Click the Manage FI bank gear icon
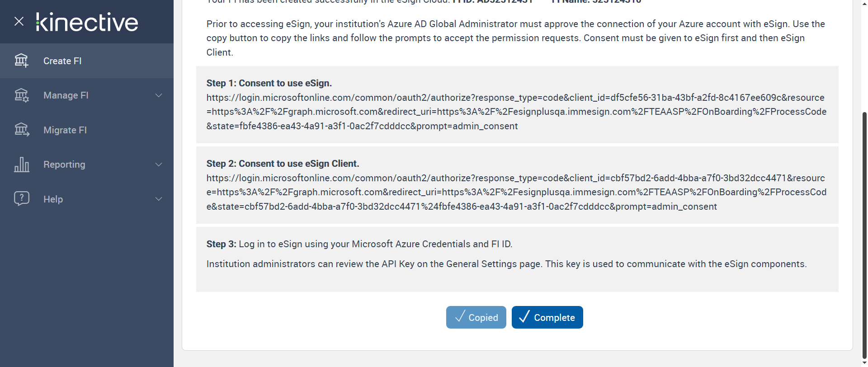This screenshot has height=367, width=868. coord(22,95)
